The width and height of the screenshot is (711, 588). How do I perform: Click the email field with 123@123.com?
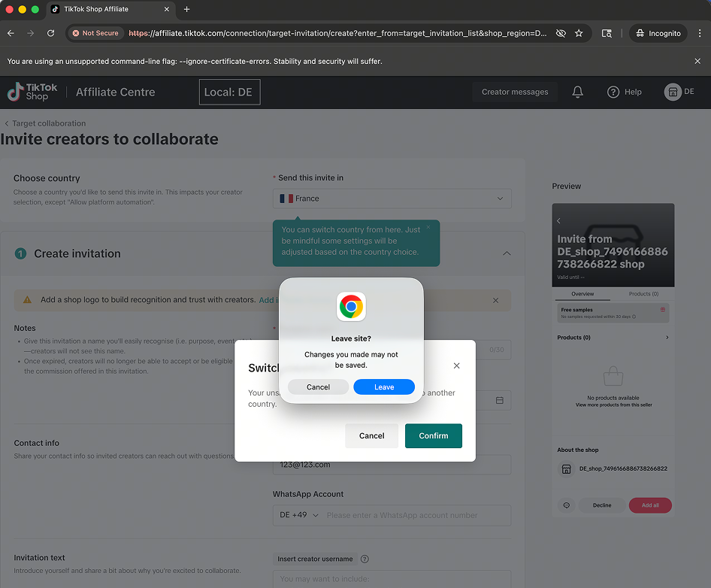pos(392,465)
